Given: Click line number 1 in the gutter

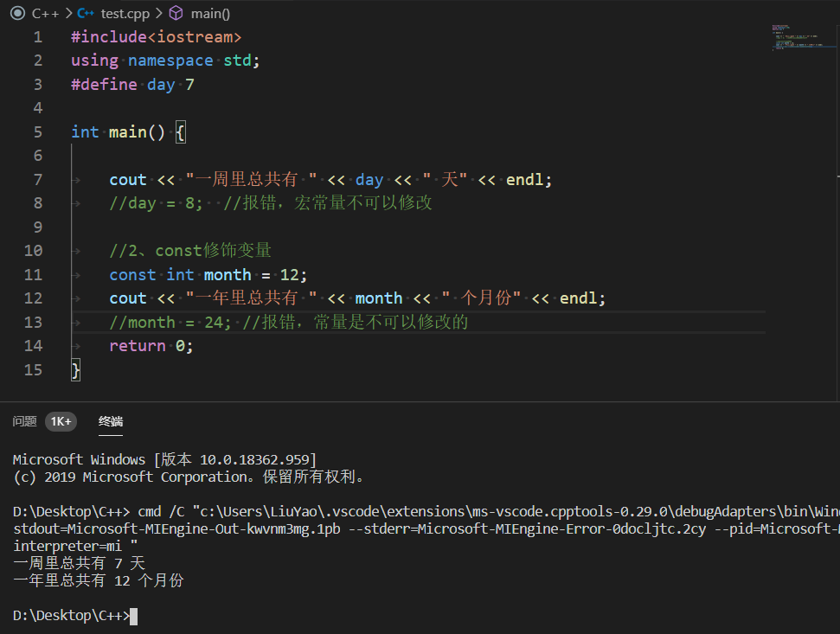Looking at the screenshot, I should [38, 37].
